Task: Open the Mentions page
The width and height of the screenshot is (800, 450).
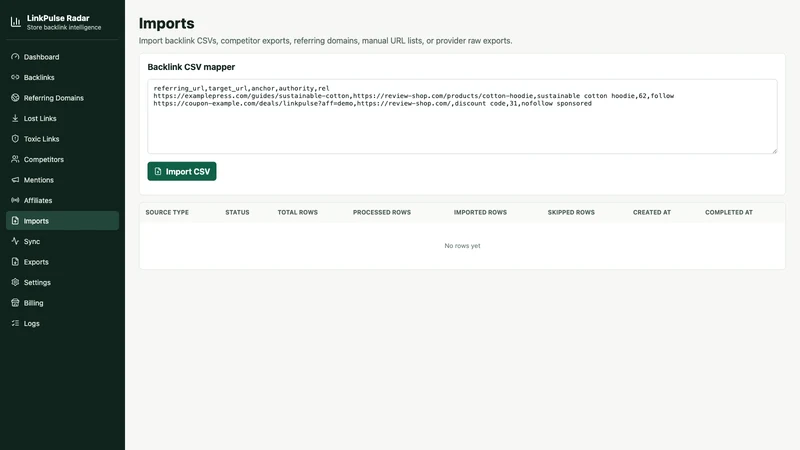Action: coord(62,180)
